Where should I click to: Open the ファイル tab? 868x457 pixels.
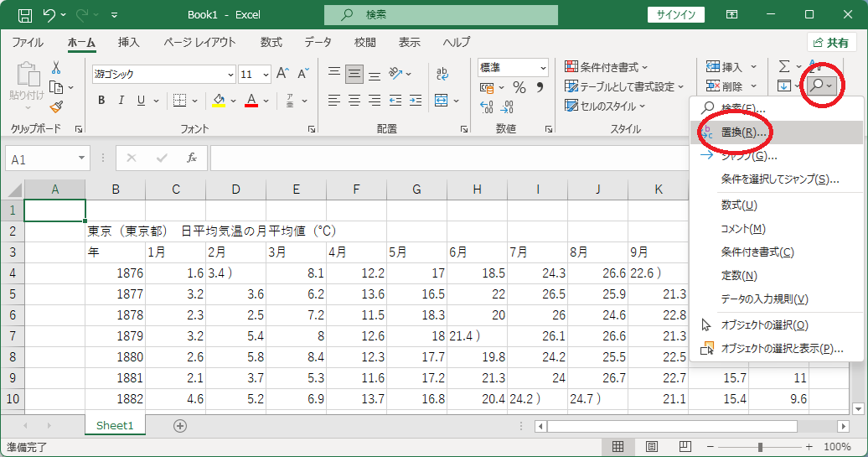coord(28,42)
